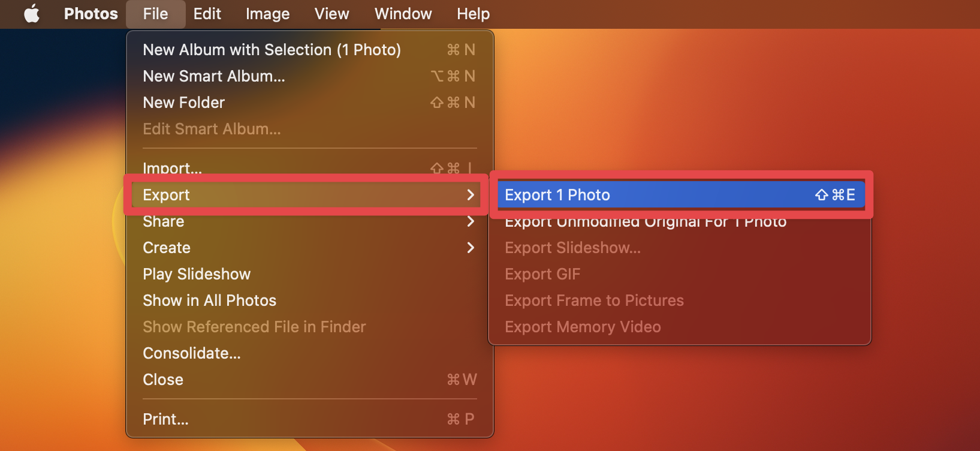980x451 pixels.
Task: Click the File menu
Action: pyautogui.click(x=155, y=14)
